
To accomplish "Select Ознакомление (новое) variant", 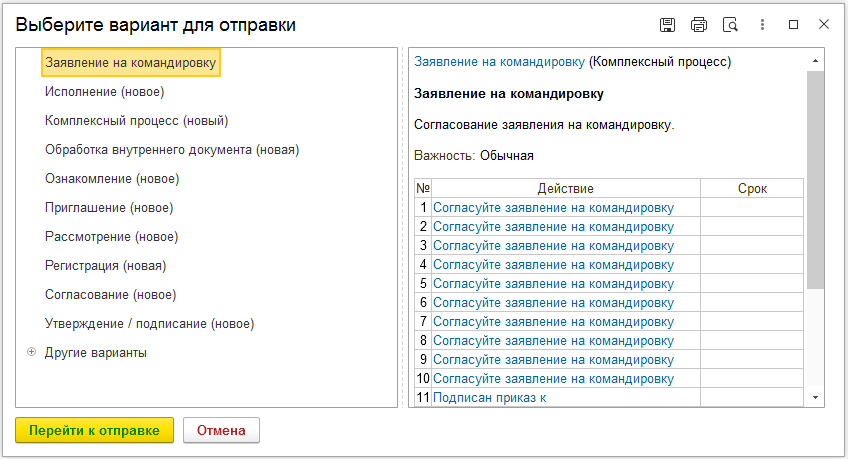I will tap(112, 179).
